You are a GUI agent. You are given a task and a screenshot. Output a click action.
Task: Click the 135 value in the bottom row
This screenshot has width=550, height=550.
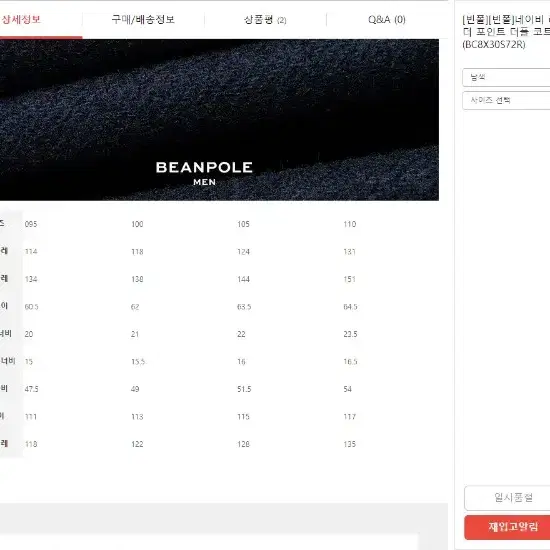350,444
